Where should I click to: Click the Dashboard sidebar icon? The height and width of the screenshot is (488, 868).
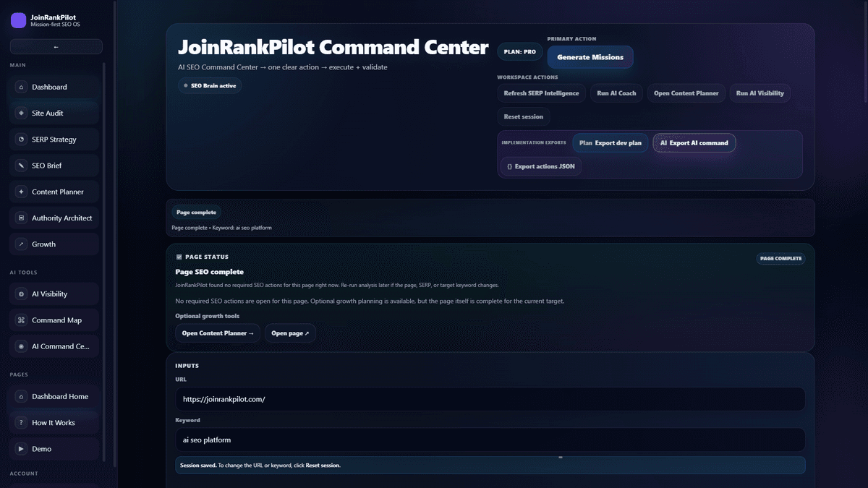(x=21, y=87)
